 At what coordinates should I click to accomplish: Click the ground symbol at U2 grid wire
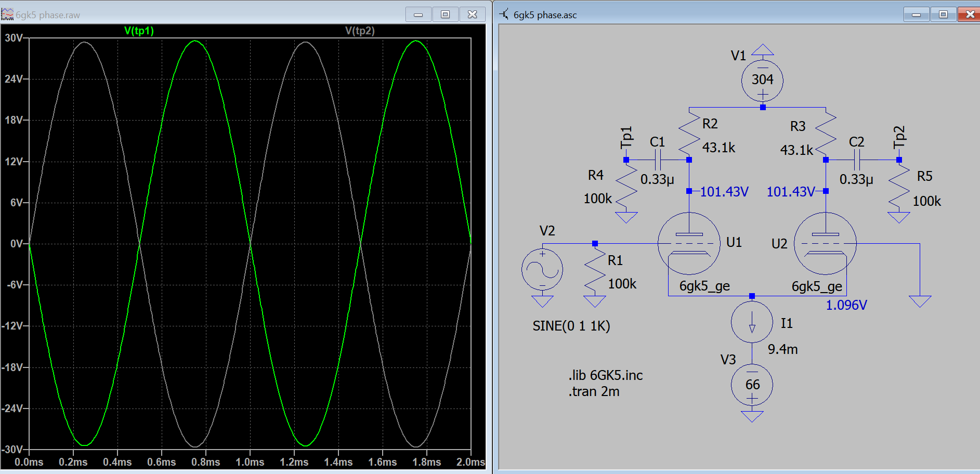(x=920, y=301)
